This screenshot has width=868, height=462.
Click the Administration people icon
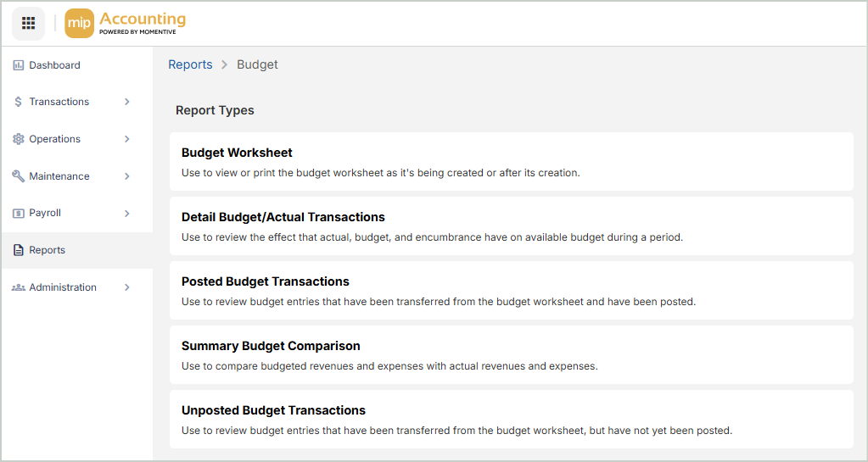pyautogui.click(x=19, y=287)
